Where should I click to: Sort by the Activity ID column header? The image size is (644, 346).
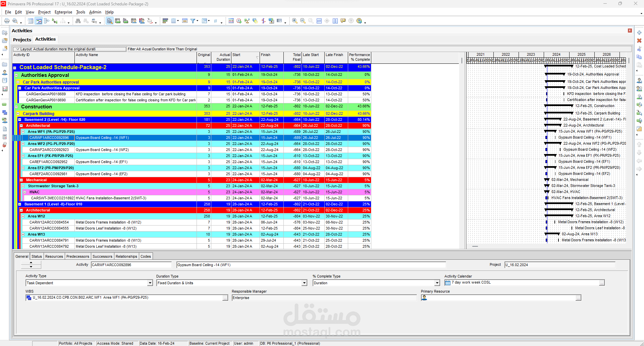click(x=44, y=57)
